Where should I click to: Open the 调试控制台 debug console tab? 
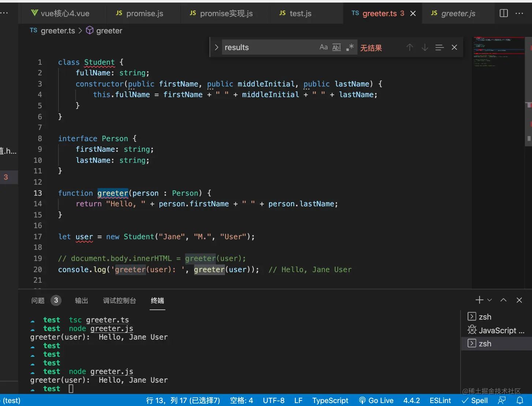point(120,301)
